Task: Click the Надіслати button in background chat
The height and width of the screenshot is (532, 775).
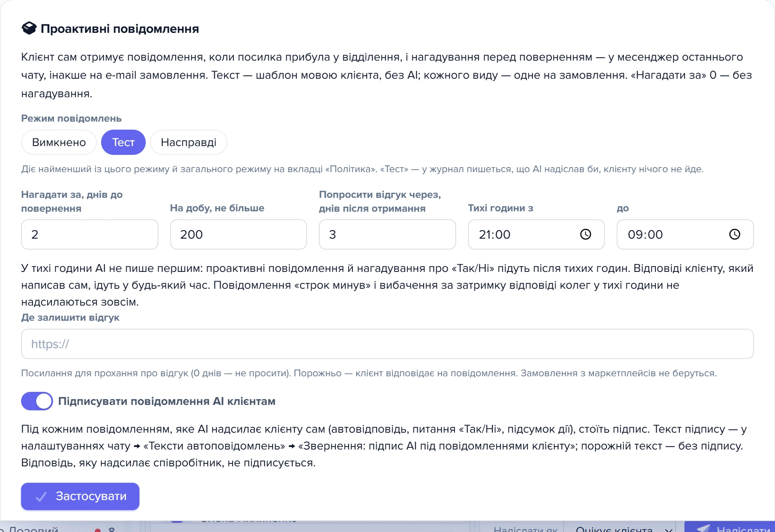Action: (x=730, y=527)
